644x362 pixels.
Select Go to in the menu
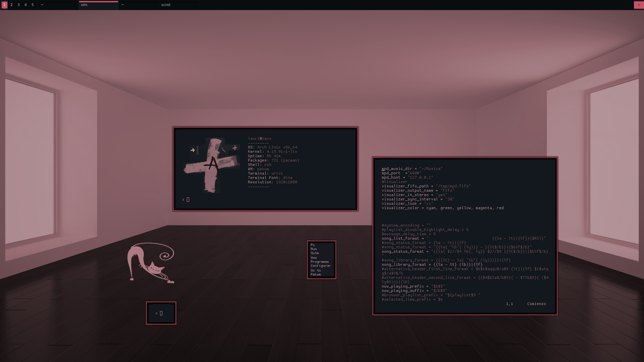pyautogui.click(x=315, y=270)
